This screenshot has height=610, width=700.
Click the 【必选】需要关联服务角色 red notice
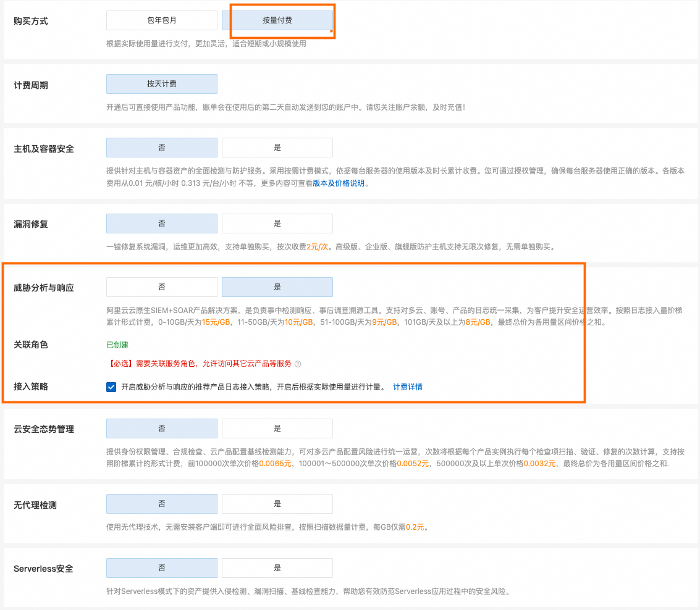(x=199, y=364)
